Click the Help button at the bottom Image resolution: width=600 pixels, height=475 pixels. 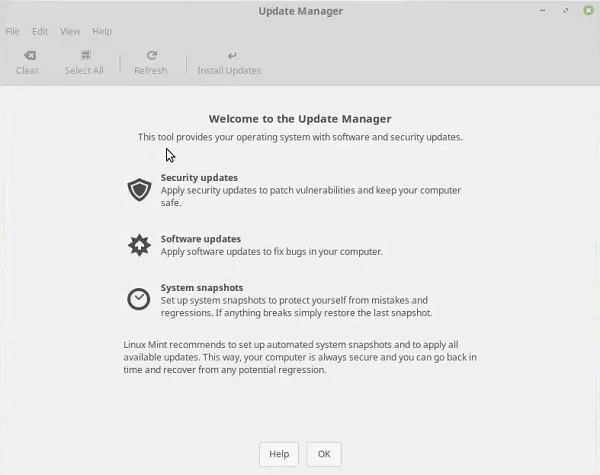coord(279,454)
